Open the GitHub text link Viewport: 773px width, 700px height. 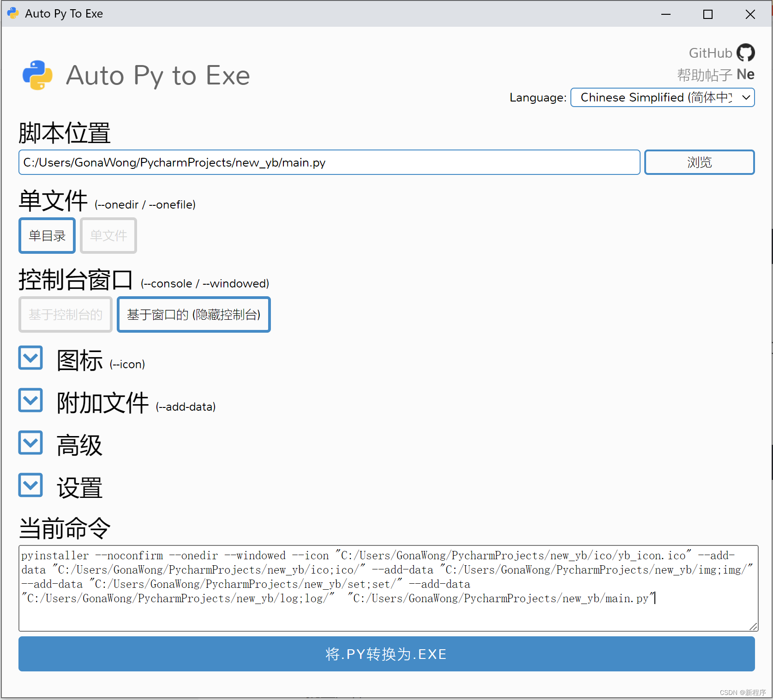click(710, 53)
